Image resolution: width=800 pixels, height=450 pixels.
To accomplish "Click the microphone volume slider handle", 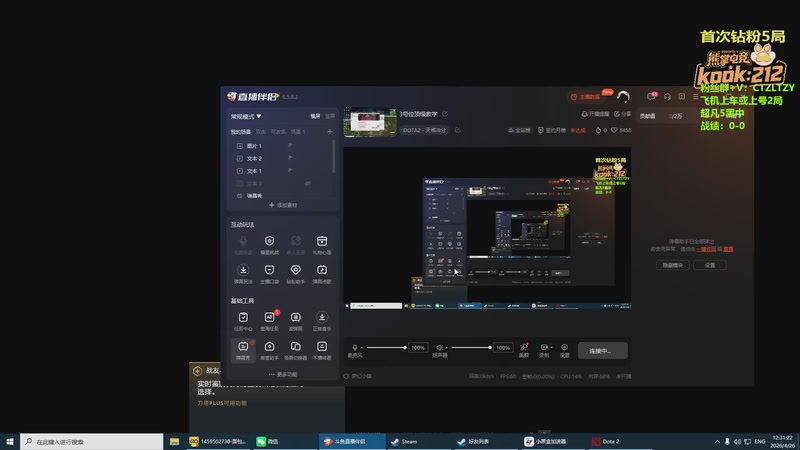I will click(x=405, y=347).
